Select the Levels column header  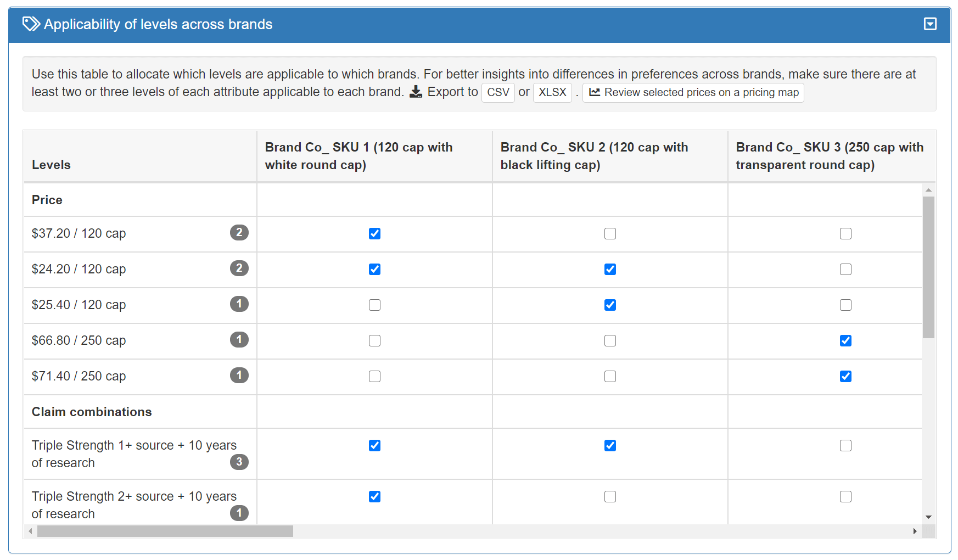pyautogui.click(x=140, y=156)
